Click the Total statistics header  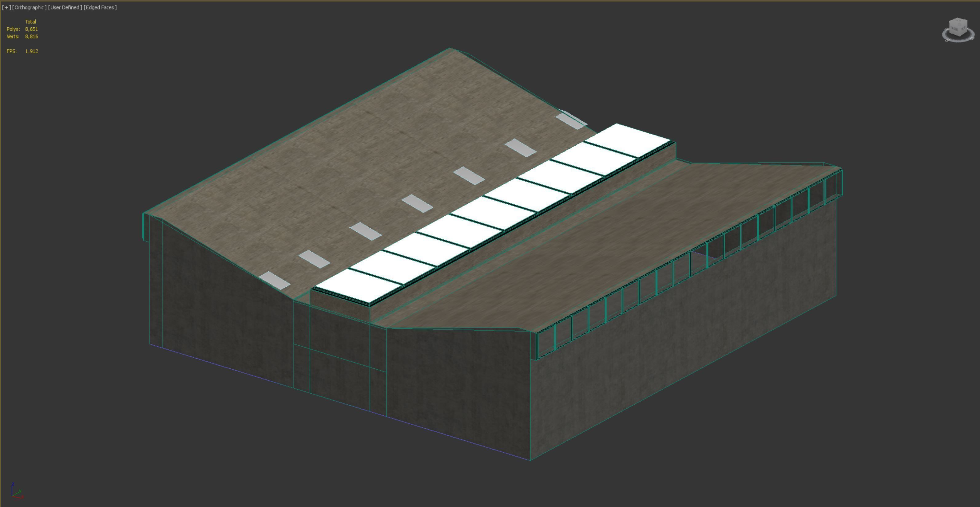(30, 22)
